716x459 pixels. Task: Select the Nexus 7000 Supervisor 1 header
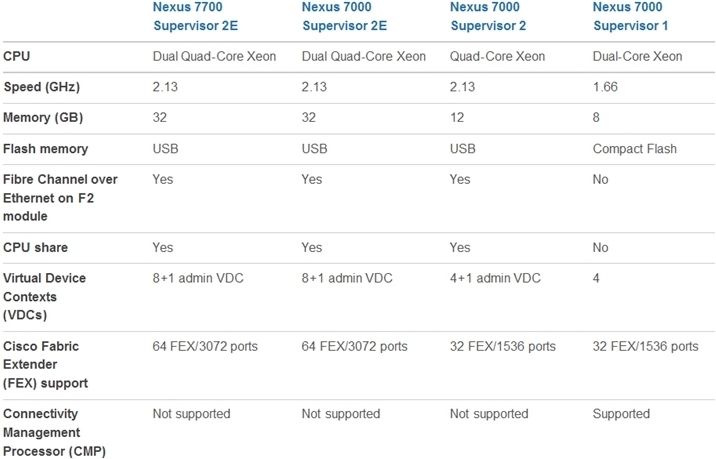641,15
